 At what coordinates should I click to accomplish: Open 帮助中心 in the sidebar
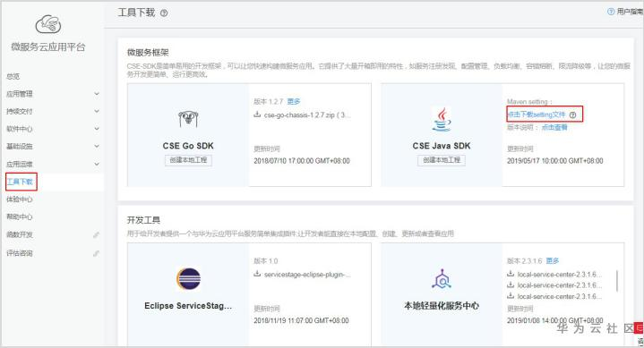pyautogui.click(x=20, y=216)
